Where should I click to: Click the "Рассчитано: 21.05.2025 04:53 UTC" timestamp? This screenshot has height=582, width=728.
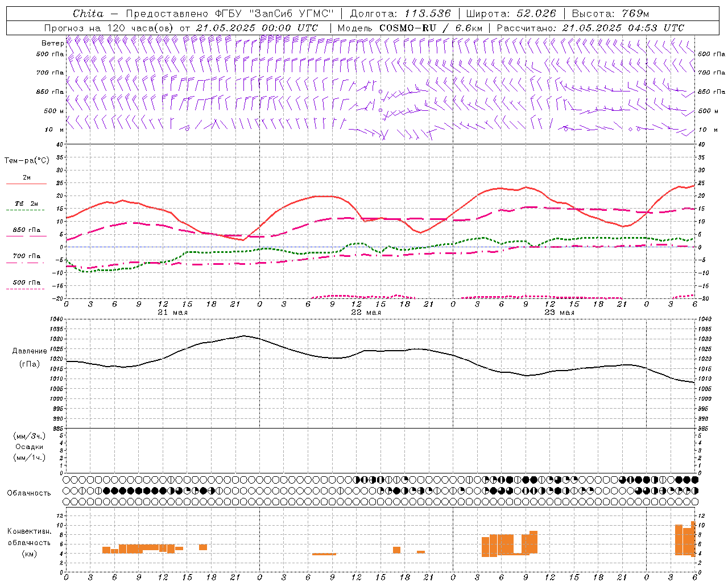pos(590,28)
